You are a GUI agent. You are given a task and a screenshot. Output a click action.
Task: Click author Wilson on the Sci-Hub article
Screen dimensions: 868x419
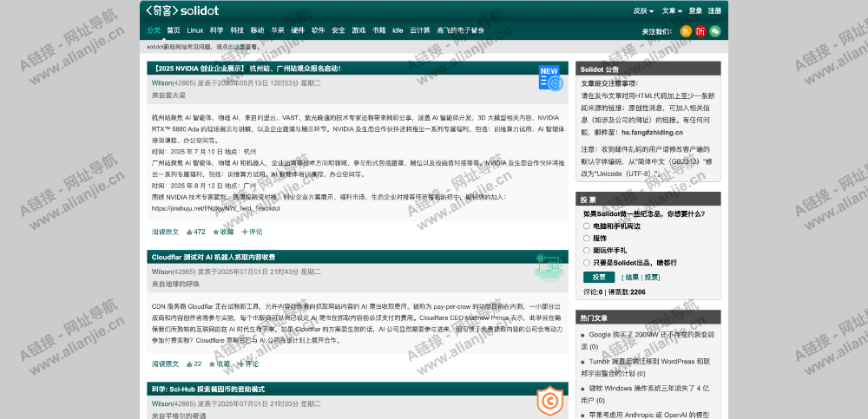(161, 403)
